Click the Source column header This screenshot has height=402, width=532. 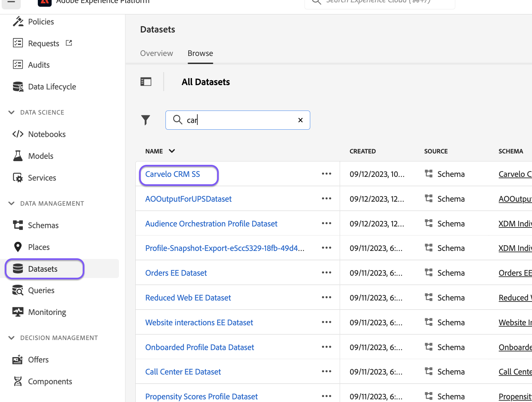(436, 151)
